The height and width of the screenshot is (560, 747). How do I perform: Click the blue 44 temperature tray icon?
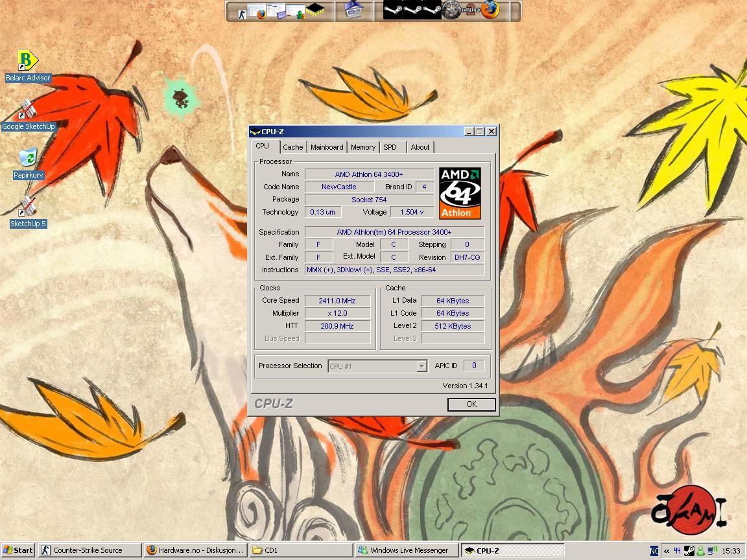(x=678, y=551)
